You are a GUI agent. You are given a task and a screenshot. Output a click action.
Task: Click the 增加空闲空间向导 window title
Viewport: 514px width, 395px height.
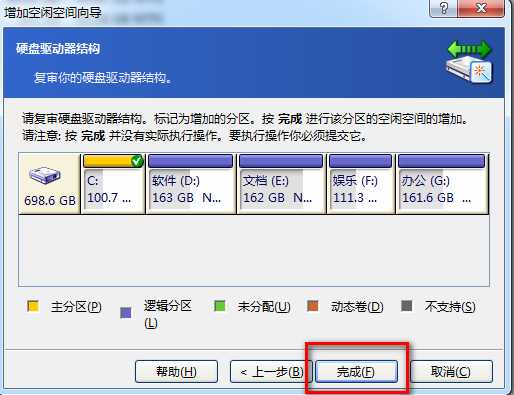[53, 13]
